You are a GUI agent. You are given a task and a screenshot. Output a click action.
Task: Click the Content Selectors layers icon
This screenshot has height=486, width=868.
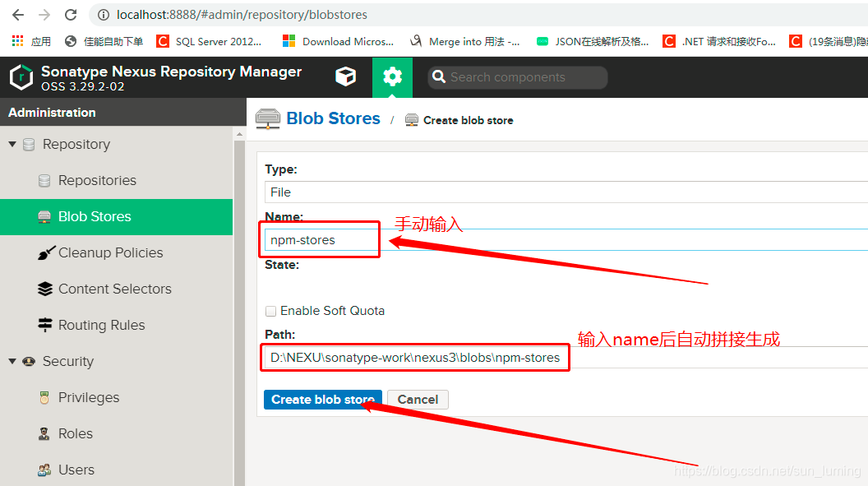pos(45,289)
